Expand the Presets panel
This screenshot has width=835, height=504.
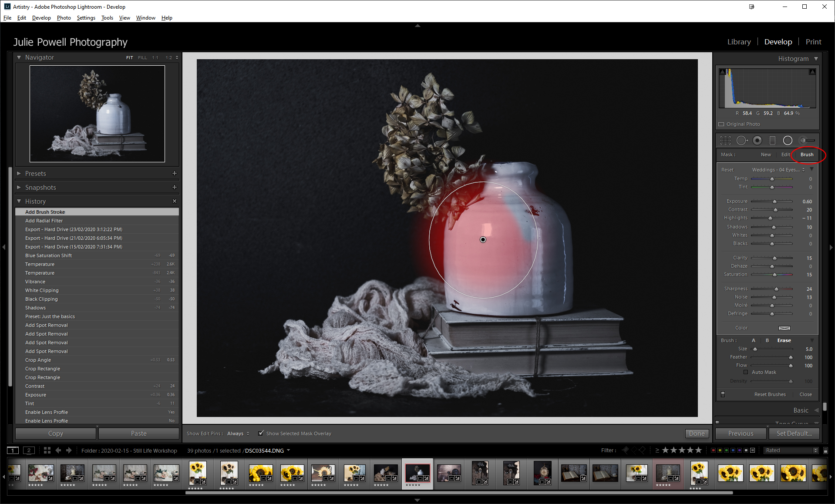(x=19, y=173)
